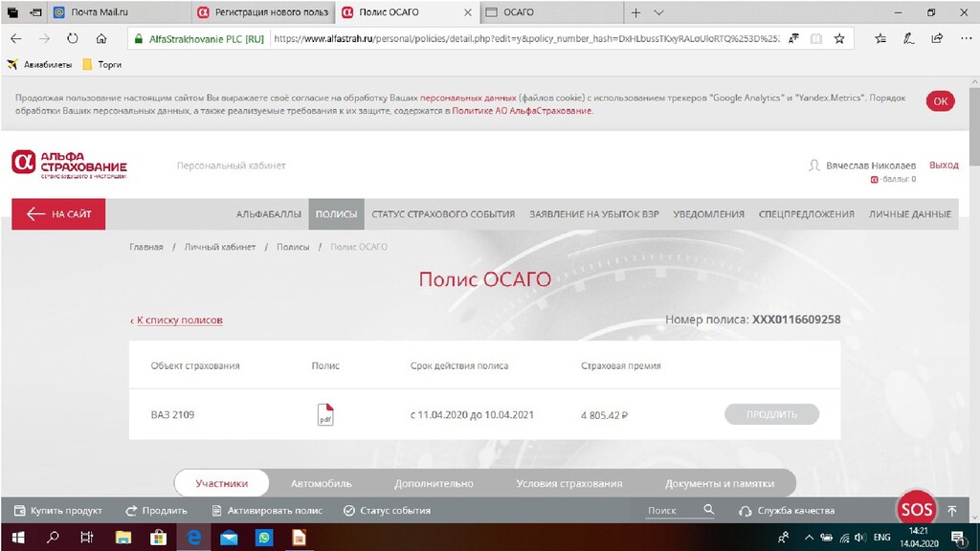The image size is (980, 551).
Task: Open WhatsApp from taskbar
Action: [x=264, y=538]
